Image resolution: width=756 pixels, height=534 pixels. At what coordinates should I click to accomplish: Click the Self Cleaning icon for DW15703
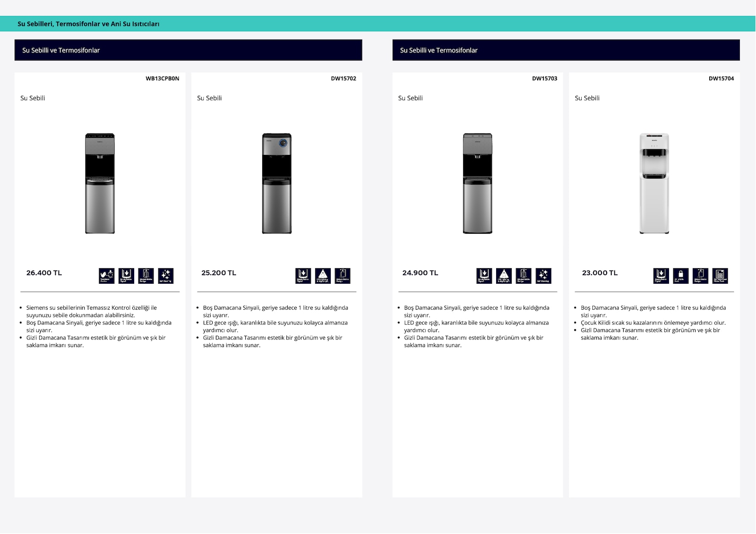click(543, 276)
